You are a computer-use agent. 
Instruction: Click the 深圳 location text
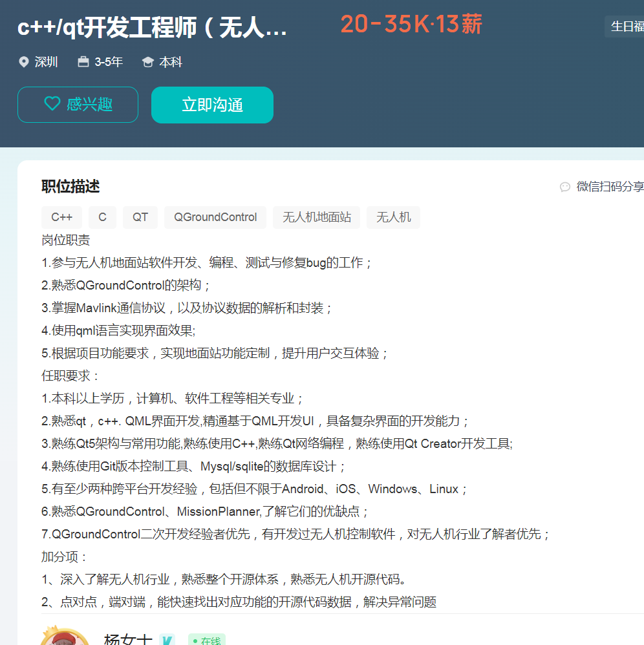[x=46, y=62]
